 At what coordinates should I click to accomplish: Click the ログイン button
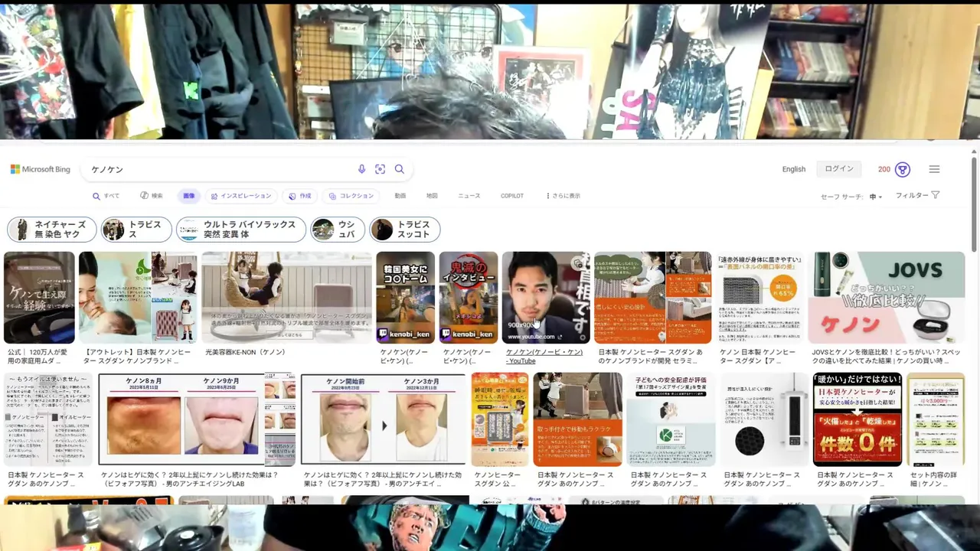point(838,169)
